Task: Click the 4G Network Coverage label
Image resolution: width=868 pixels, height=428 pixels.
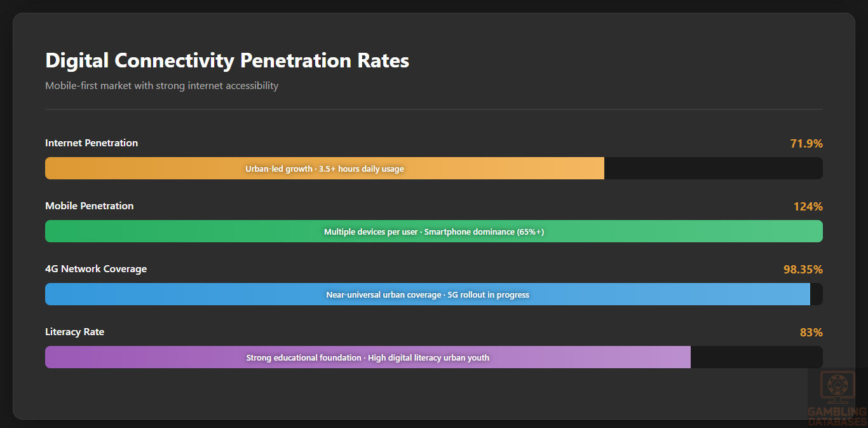Action: point(96,269)
